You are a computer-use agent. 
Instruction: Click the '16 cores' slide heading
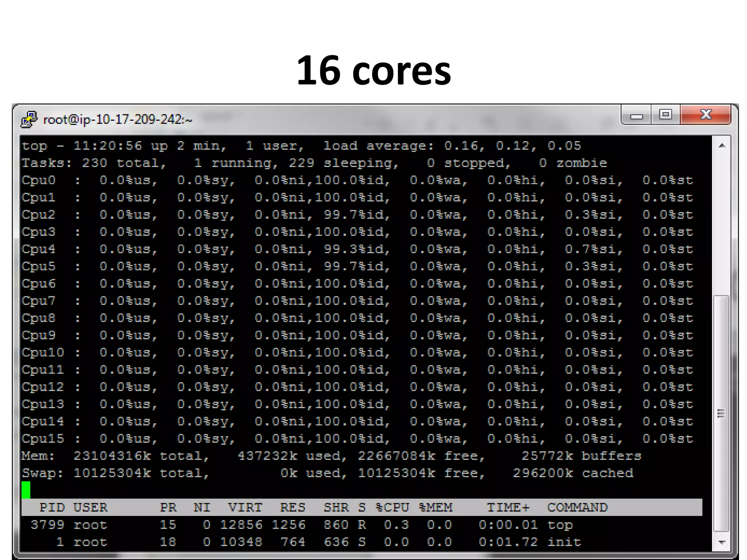tap(373, 70)
